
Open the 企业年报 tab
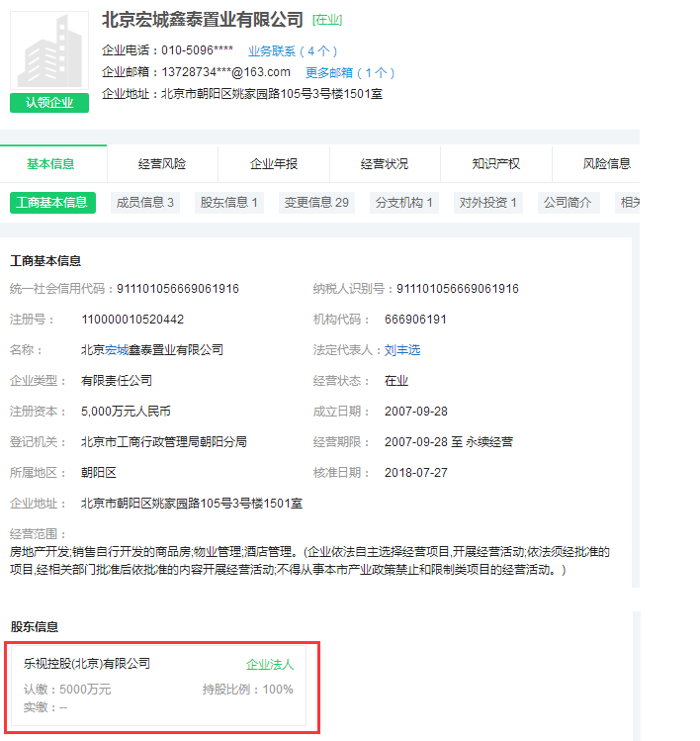point(274,164)
